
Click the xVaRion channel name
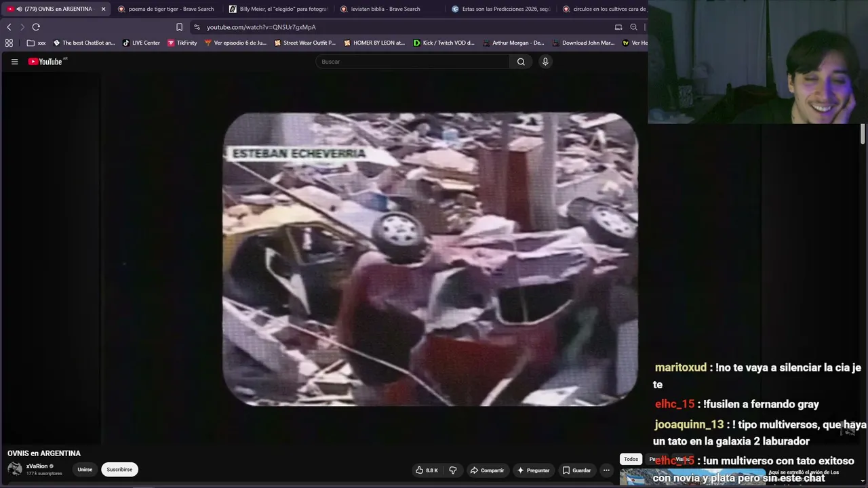tap(37, 466)
